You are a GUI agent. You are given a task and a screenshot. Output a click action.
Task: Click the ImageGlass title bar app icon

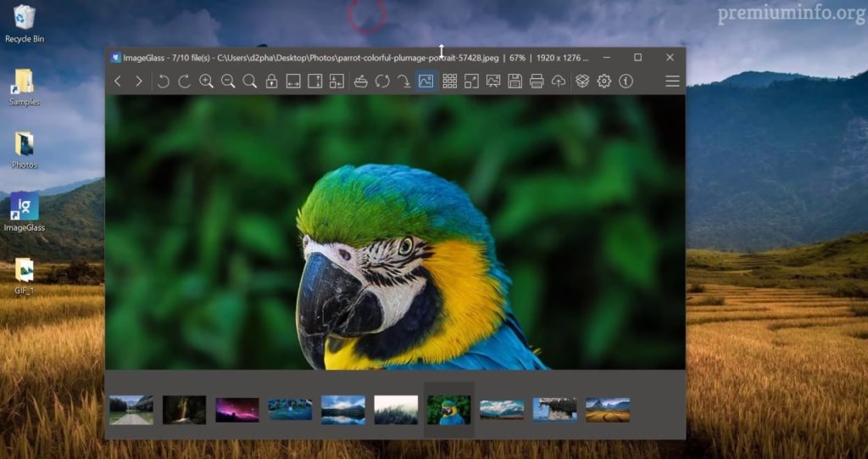point(115,57)
